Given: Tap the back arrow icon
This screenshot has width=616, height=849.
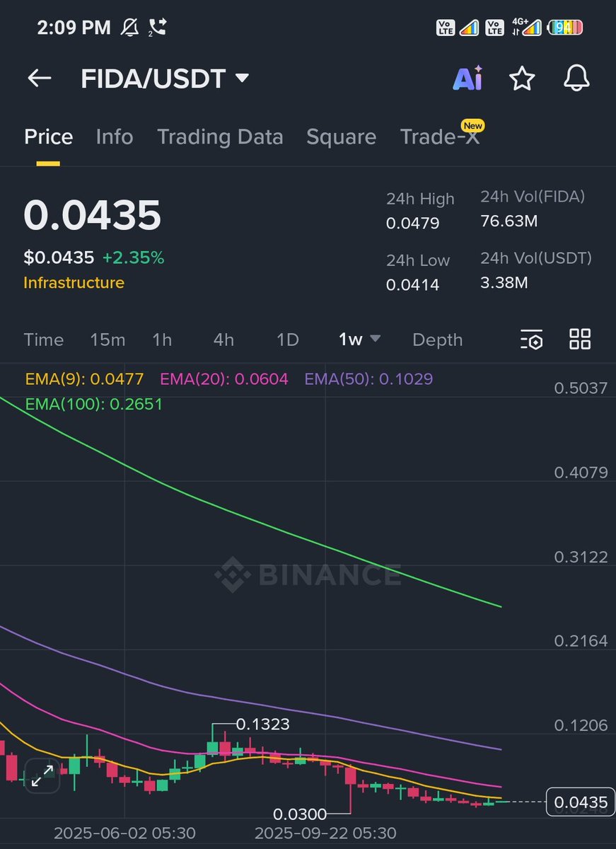Looking at the screenshot, I should click(x=40, y=78).
